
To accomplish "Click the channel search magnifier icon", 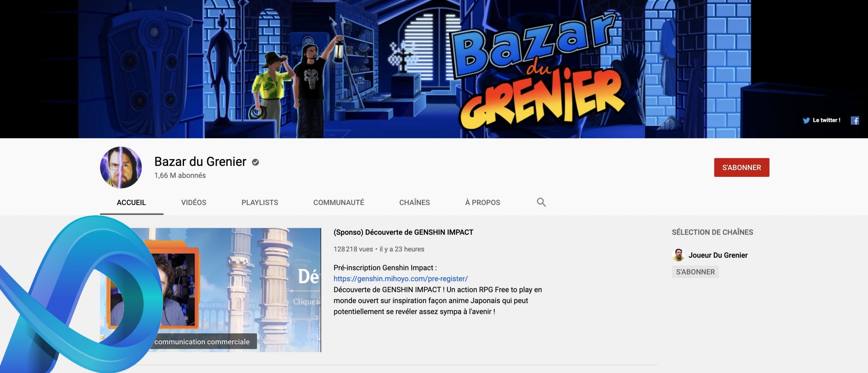I will coord(541,202).
